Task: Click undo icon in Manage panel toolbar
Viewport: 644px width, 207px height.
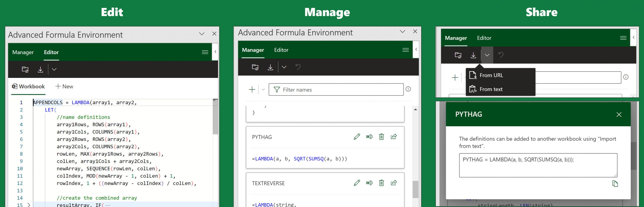Action: 298,67
